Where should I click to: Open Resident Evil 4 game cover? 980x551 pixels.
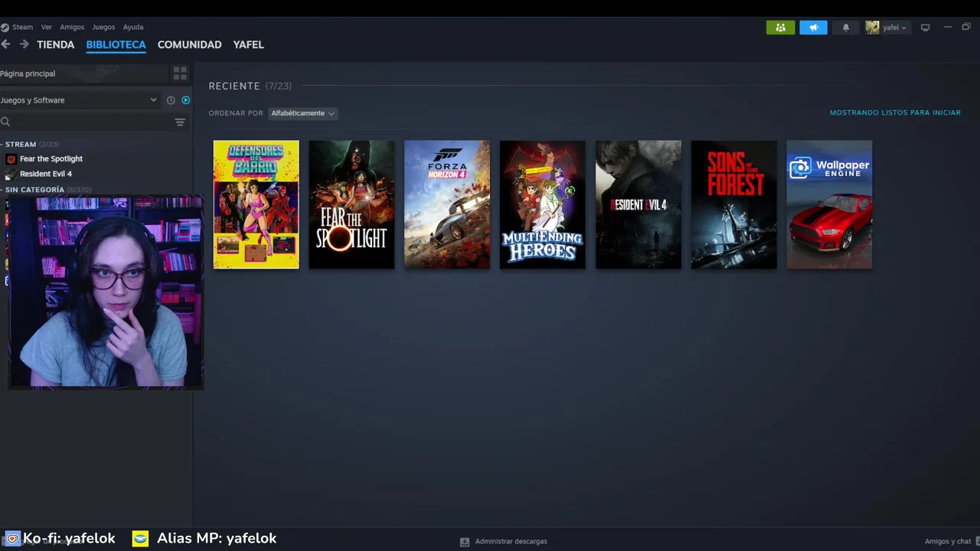639,204
